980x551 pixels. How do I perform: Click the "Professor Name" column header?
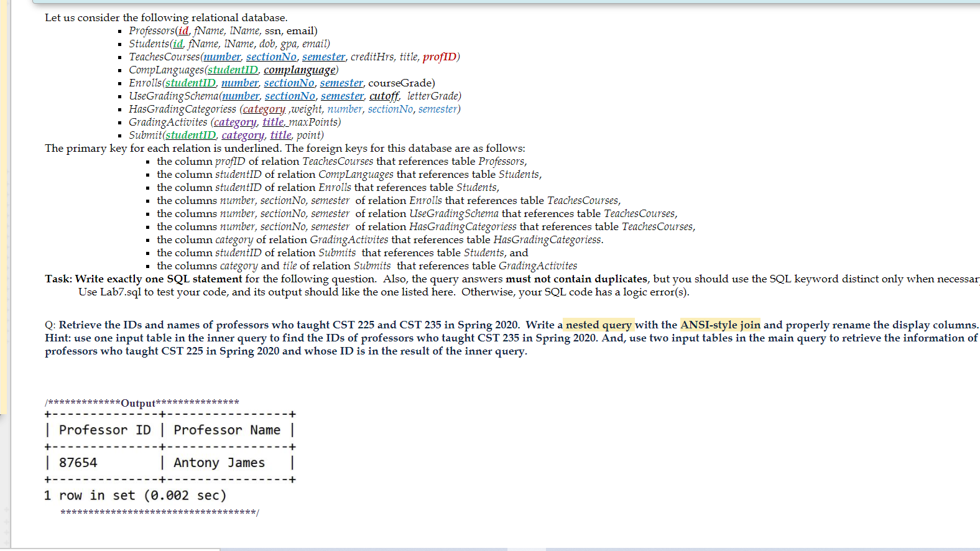coord(227,430)
